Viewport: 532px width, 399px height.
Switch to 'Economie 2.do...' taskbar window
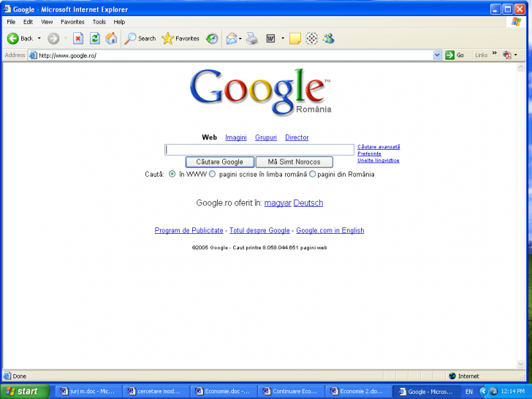[x=357, y=392]
